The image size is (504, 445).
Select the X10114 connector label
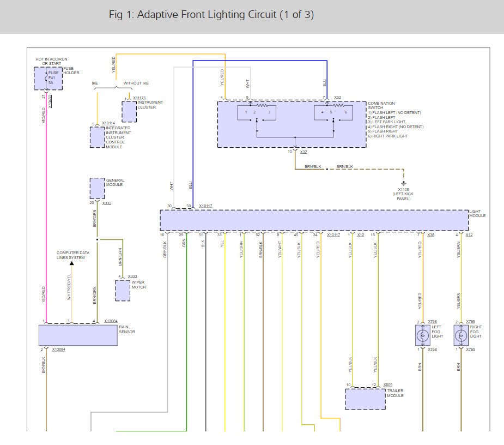(108, 123)
